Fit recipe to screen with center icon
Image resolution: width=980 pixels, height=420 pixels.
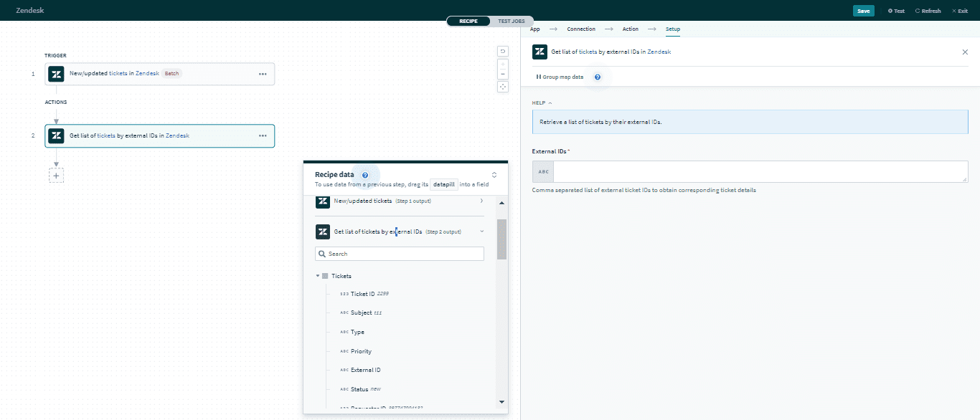click(503, 87)
